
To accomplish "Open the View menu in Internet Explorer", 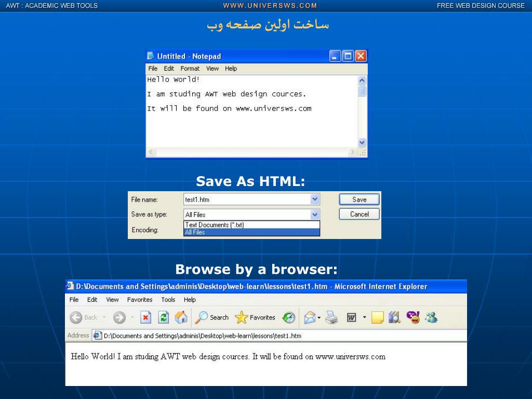I will coord(112,300).
